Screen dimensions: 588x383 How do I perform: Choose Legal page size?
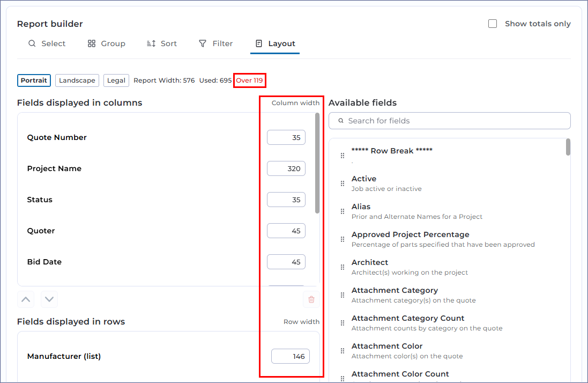coord(116,80)
